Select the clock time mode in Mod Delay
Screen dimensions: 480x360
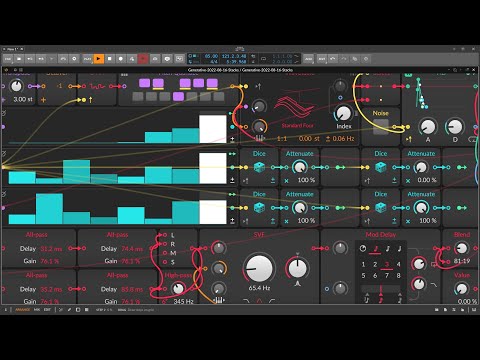[x=363, y=248]
